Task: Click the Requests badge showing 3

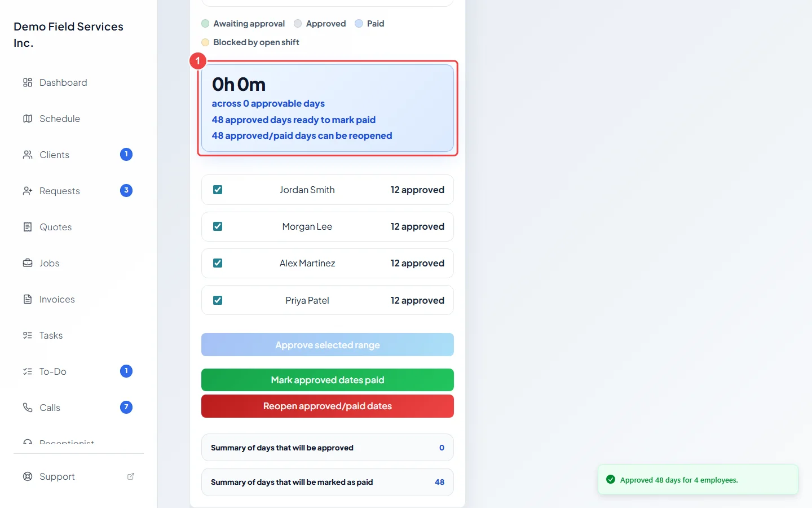Action: 126,191
